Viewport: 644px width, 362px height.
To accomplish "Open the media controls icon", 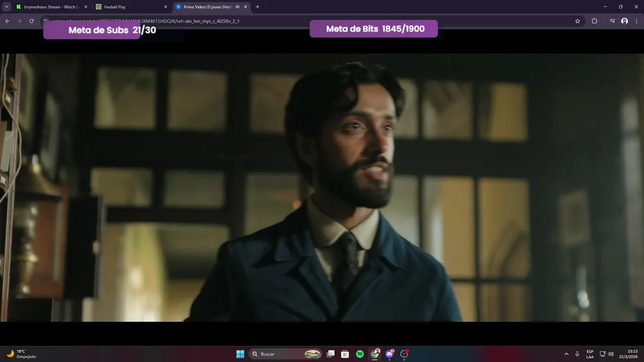I will 612,21.
